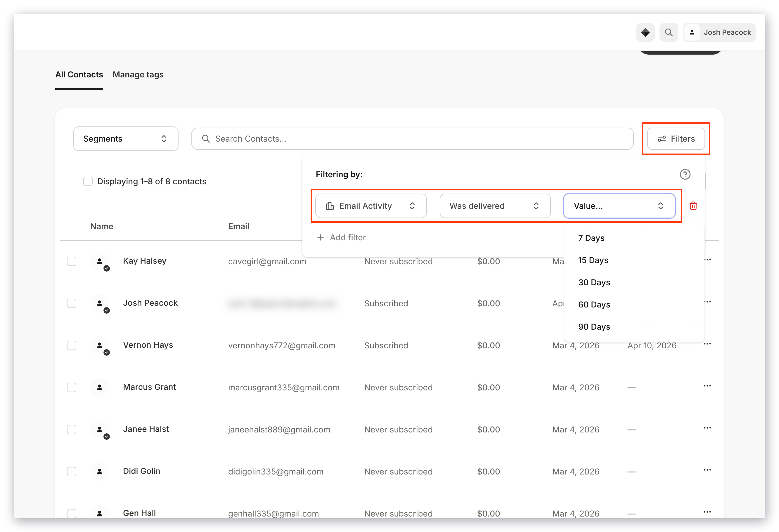Open the Segments dropdown
This screenshot has height=532, width=779.
point(126,139)
